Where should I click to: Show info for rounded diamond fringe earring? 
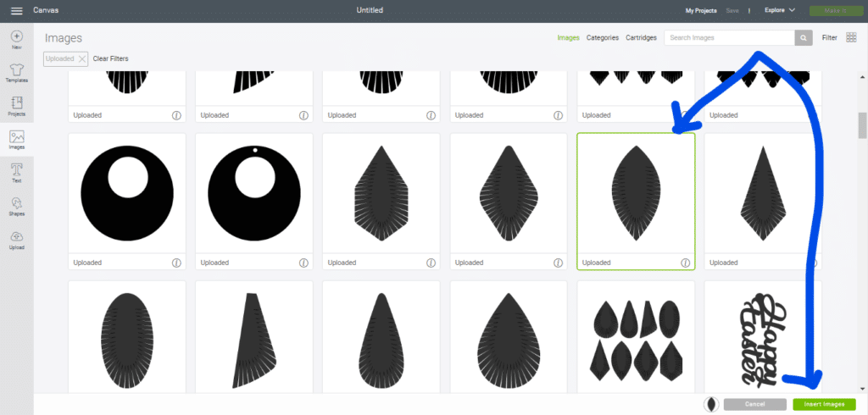tap(558, 263)
